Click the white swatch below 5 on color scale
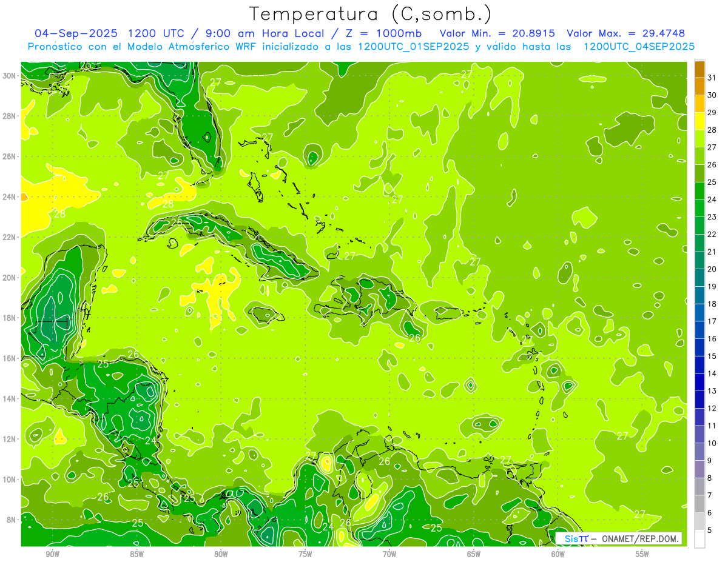This screenshot has height=562, width=728. click(699, 539)
